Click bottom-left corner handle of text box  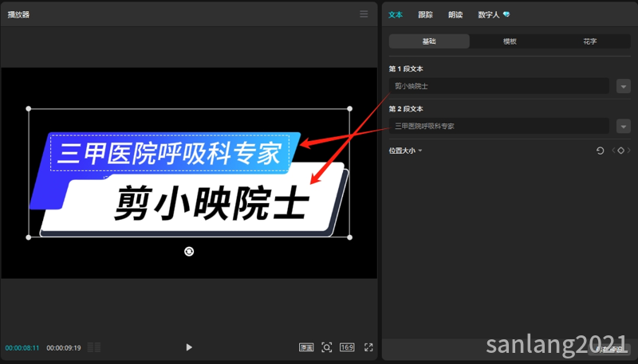tap(29, 237)
